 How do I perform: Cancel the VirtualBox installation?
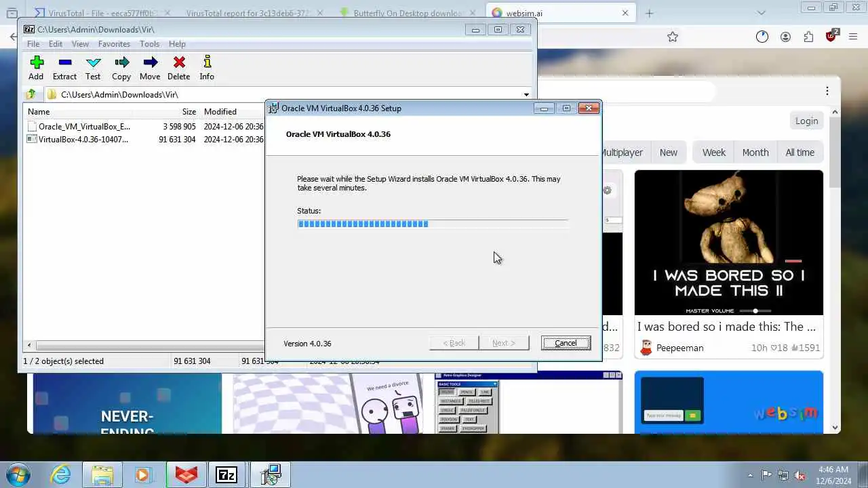point(566,343)
